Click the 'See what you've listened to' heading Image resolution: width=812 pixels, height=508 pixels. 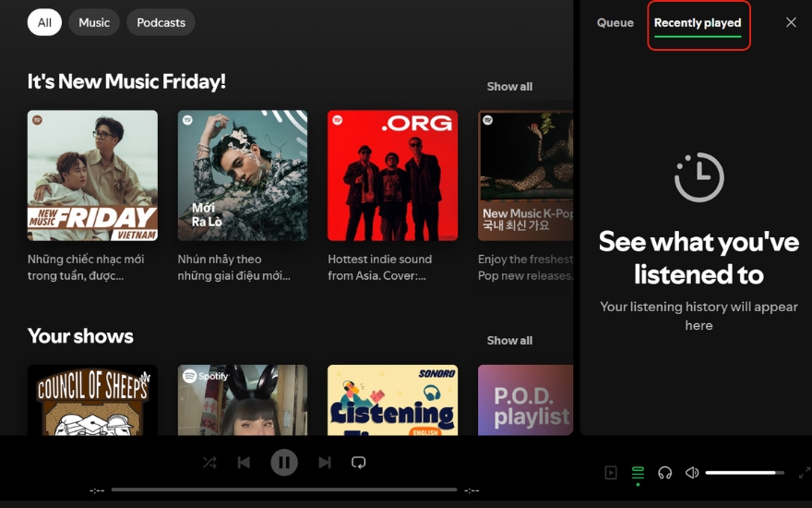point(699,258)
